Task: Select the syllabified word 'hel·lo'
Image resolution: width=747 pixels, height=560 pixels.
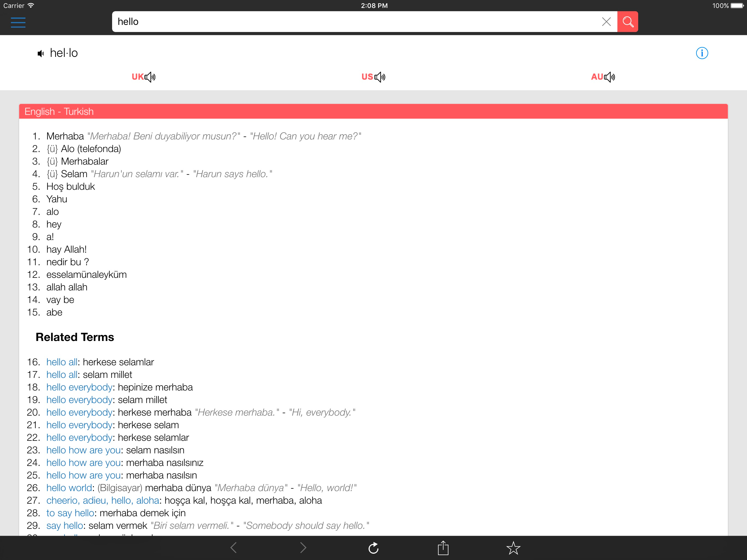Action: [x=64, y=53]
